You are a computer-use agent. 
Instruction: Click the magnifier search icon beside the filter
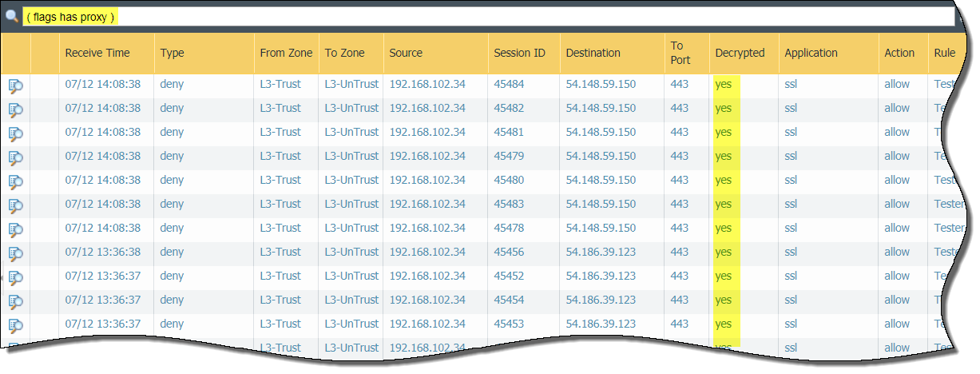[11, 17]
